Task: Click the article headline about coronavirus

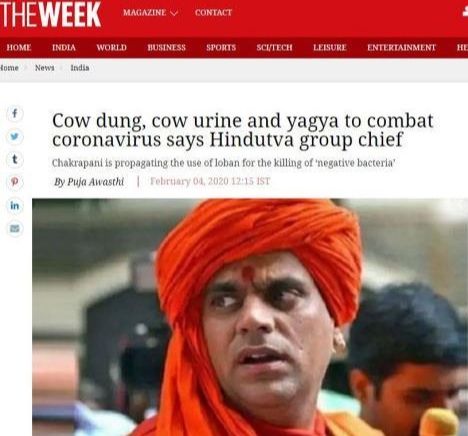Action: pyautogui.click(x=243, y=130)
